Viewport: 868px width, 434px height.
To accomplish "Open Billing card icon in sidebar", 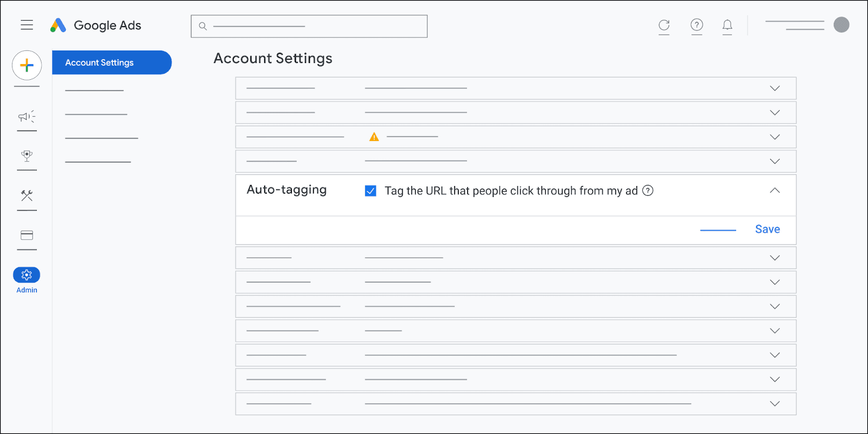I will pyautogui.click(x=27, y=235).
